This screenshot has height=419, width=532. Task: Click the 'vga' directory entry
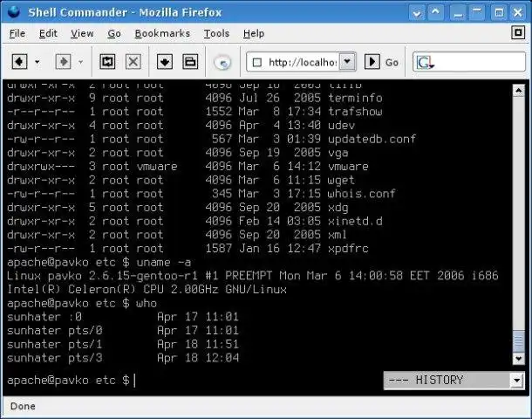coord(338,153)
